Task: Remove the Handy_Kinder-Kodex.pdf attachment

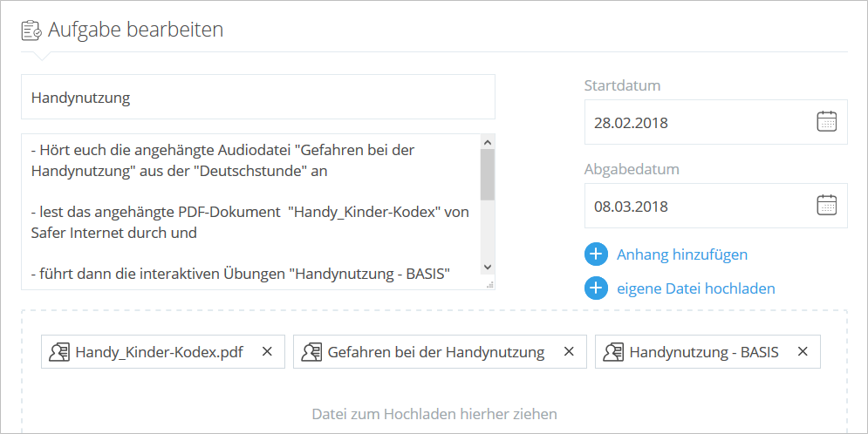Action: point(267,351)
